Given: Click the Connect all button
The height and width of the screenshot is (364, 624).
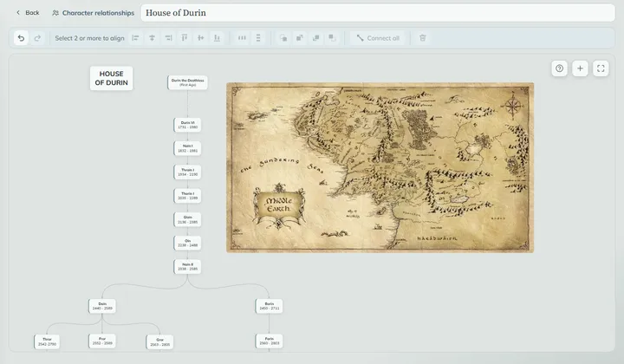Looking at the screenshot, I should coord(378,38).
